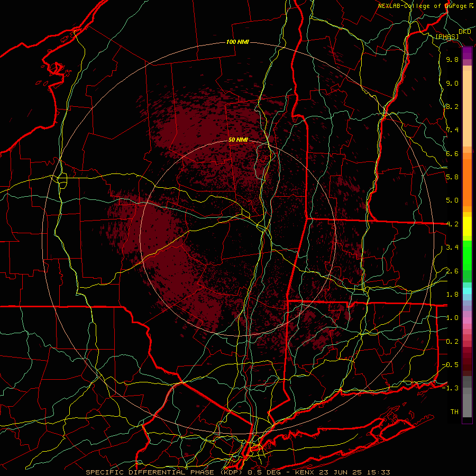Click the -0.5 value on the color scale
476x476 pixels.
[450, 365]
